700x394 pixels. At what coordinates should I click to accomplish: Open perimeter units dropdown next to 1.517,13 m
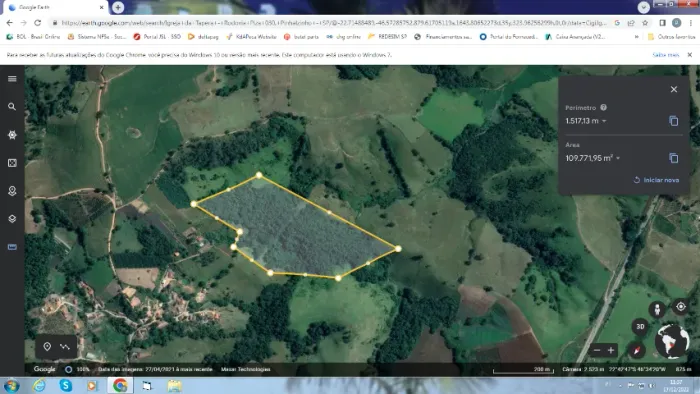click(x=604, y=121)
